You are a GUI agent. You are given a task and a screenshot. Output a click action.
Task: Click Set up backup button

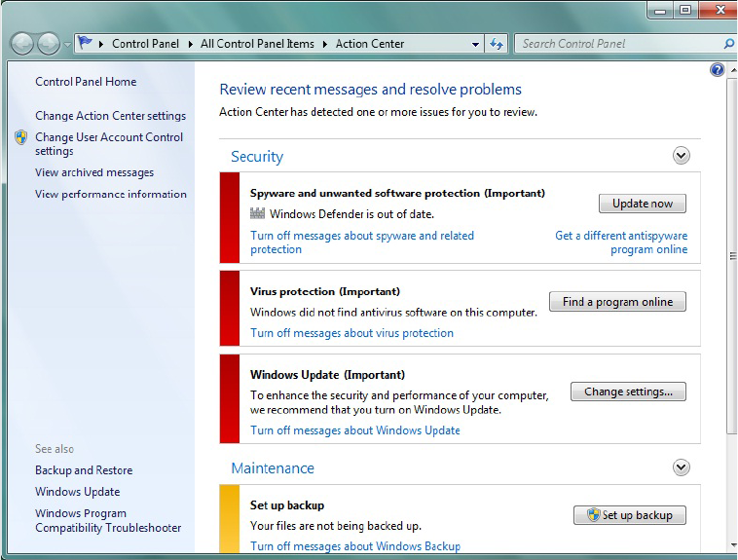pyautogui.click(x=630, y=515)
